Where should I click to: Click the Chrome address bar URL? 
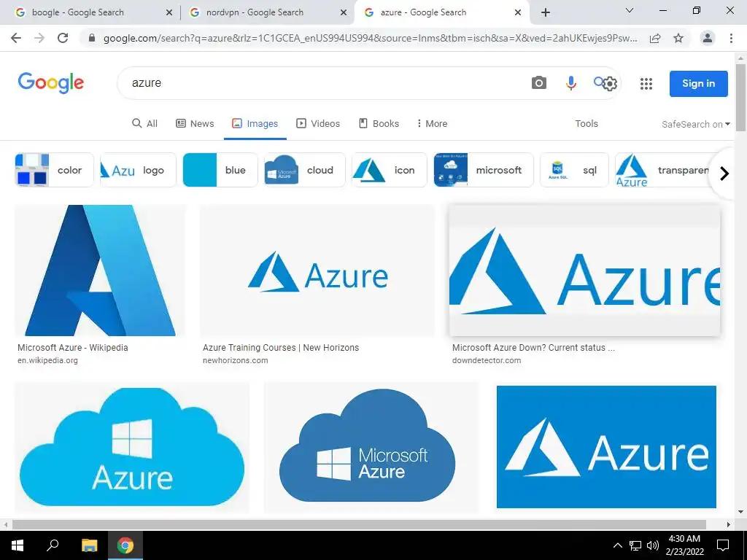point(370,38)
